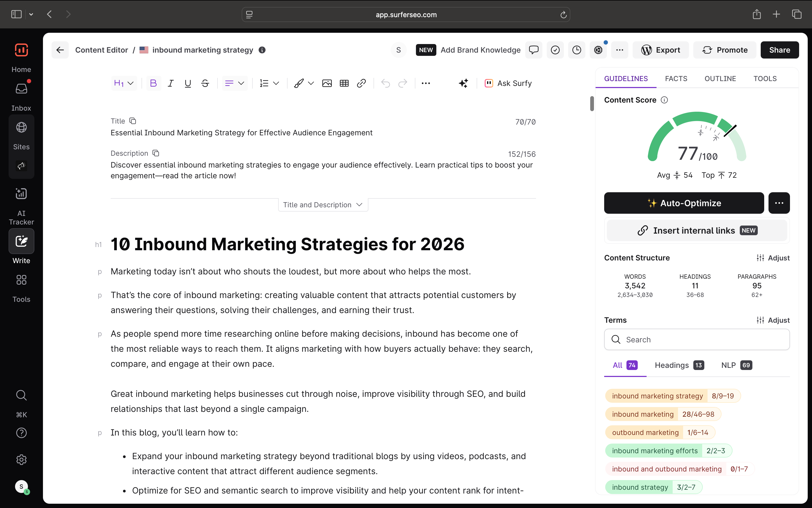The width and height of the screenshot is (812, 508).
Task: Toggle underline formatting
Action: [188, 83]
